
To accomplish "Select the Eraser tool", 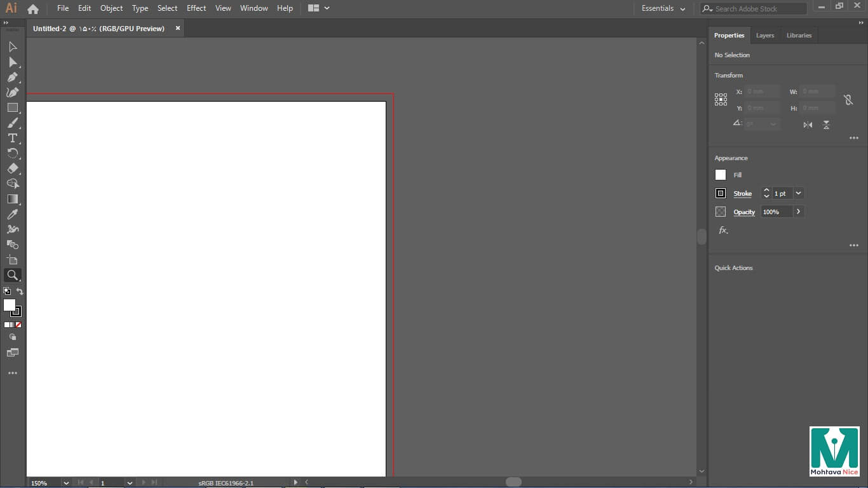I will point(12,168).
